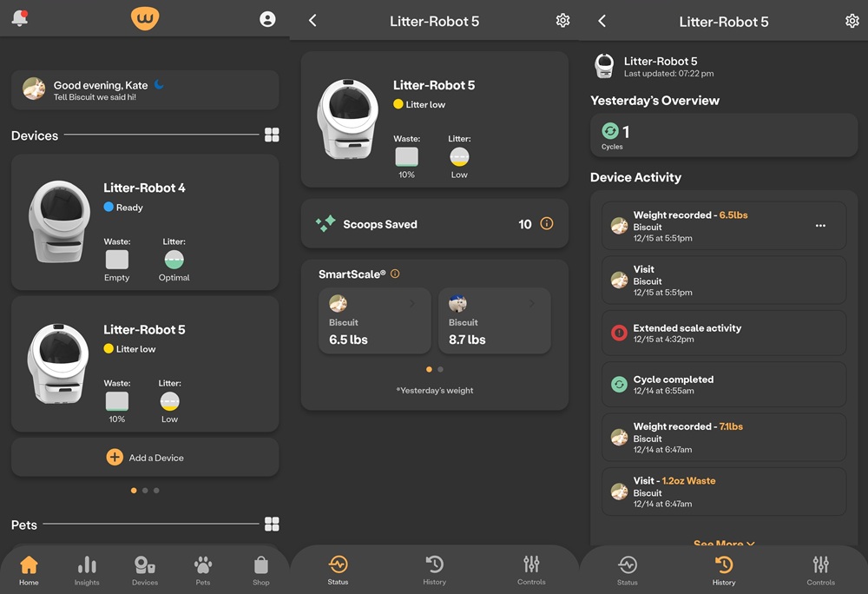The image size is (868, 594).
Task: Go back from the Litter-Robot 5 history screen
Action: click(x=602, y=21)
